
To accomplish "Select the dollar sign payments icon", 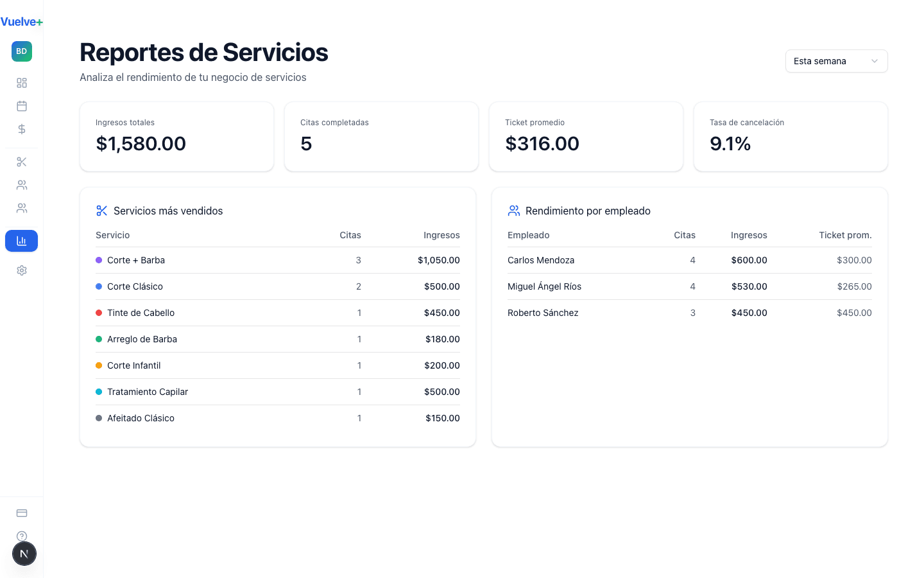I will click(21, 129).
